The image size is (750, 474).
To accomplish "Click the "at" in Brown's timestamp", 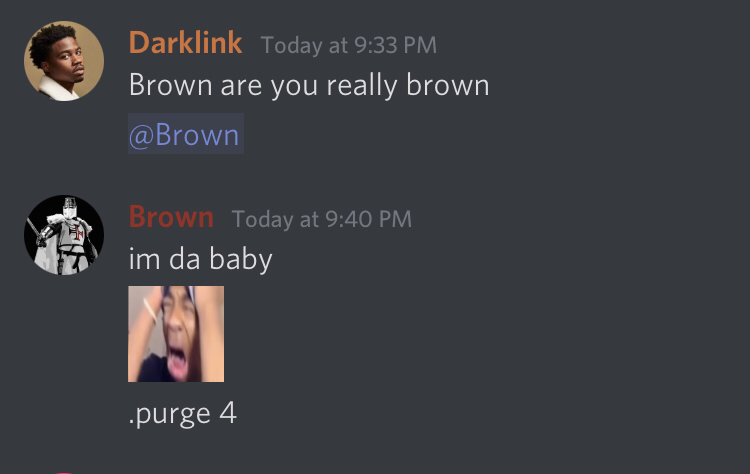I will 309,220.
